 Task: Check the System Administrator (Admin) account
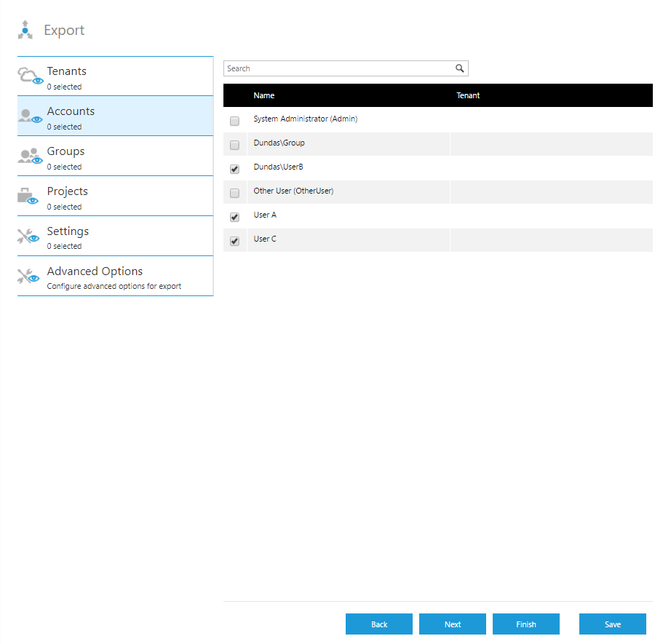(x=234, y=121)
